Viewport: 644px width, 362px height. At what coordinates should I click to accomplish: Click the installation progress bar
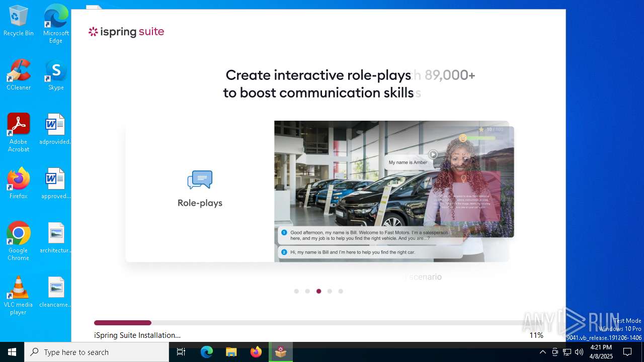point(318,323)
